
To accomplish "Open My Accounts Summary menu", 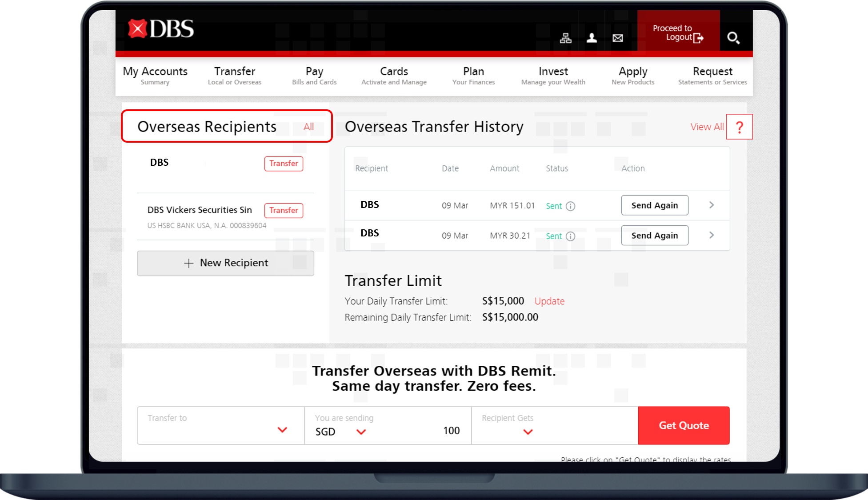I will pos(155,76).
